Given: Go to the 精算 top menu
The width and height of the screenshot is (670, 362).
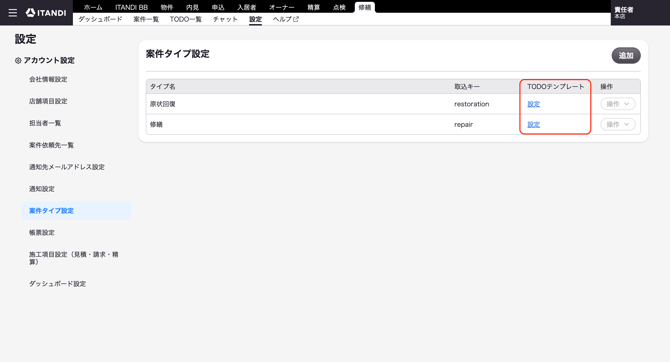Looking at the screenshot, I should click(x=314, y=7).
